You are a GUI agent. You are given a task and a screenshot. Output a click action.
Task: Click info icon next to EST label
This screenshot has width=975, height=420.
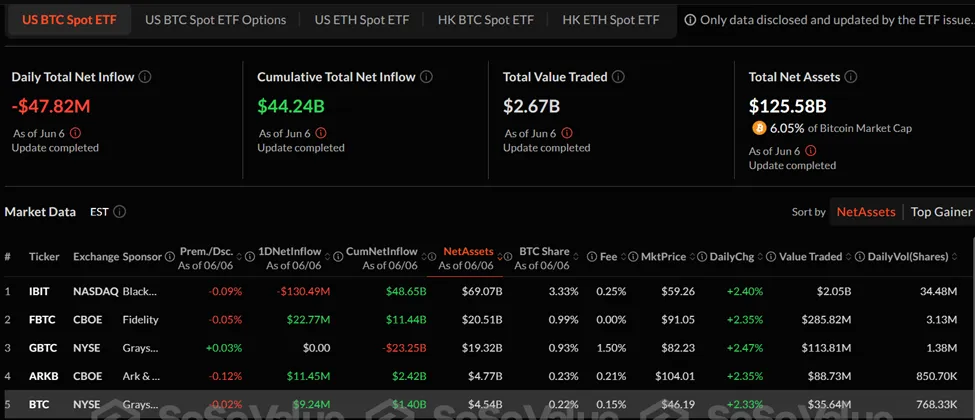(120, 212)
